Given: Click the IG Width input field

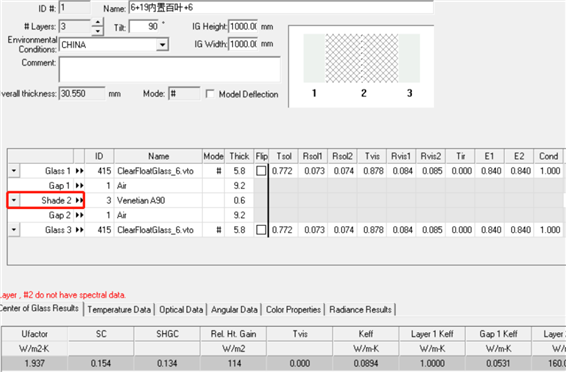Looking at the screenshot, I should coord(243,44).
